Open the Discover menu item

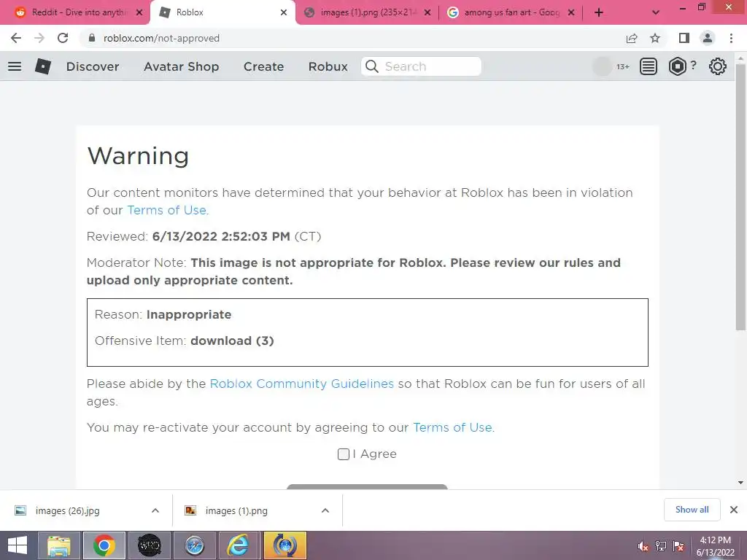click(x=93, y=66)
